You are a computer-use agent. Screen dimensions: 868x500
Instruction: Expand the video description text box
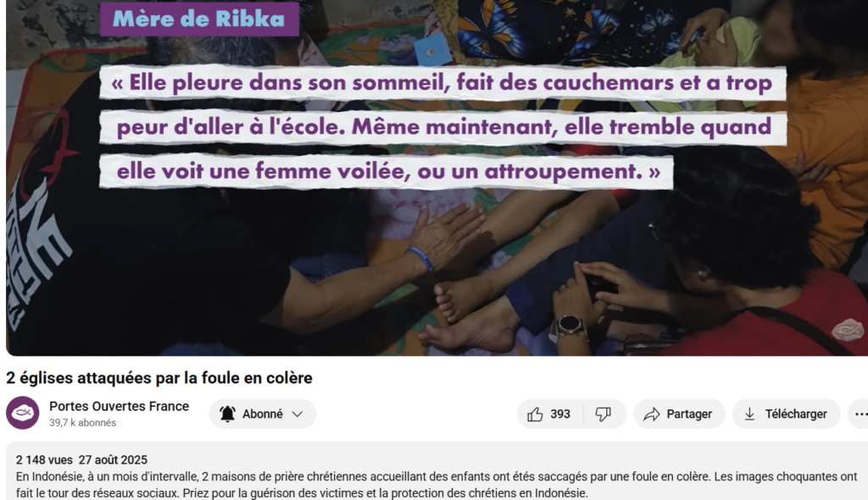pos(437,471)
